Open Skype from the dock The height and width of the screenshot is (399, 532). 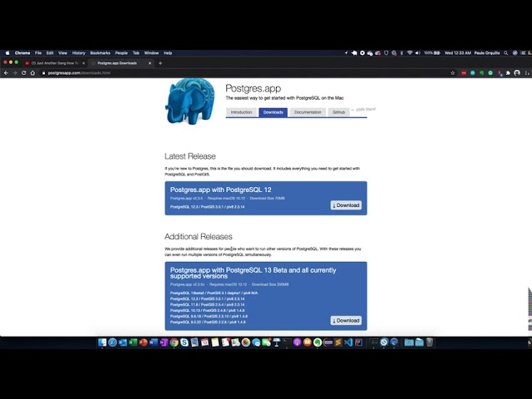(x=185, y=342)
